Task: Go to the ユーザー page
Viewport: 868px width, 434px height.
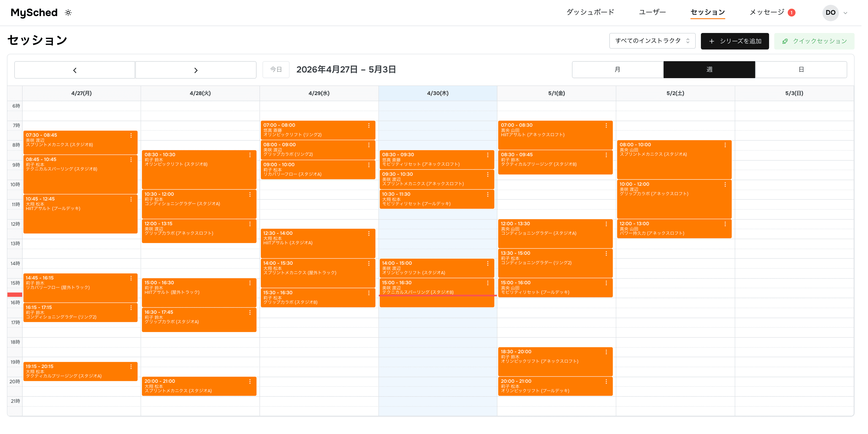Action: click(x=652, y=12)
